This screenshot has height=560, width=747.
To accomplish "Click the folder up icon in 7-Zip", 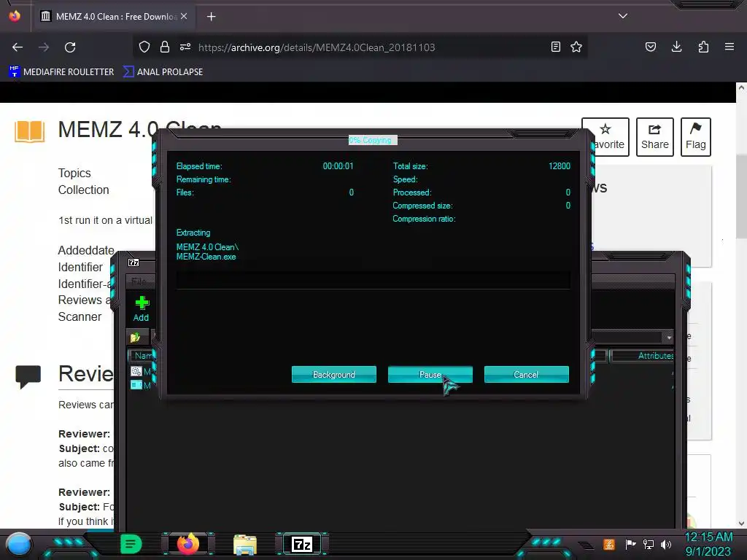I will click(x=135, y=337).
